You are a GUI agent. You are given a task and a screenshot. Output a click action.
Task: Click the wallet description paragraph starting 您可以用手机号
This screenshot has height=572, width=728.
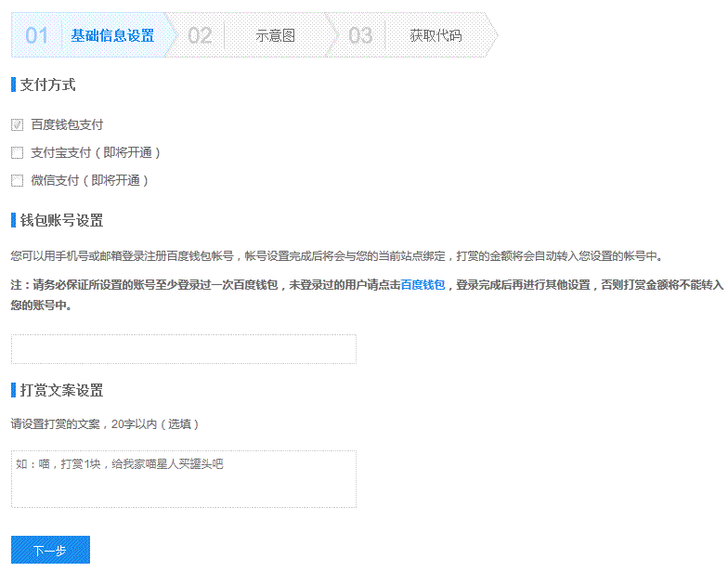point(336,256)
